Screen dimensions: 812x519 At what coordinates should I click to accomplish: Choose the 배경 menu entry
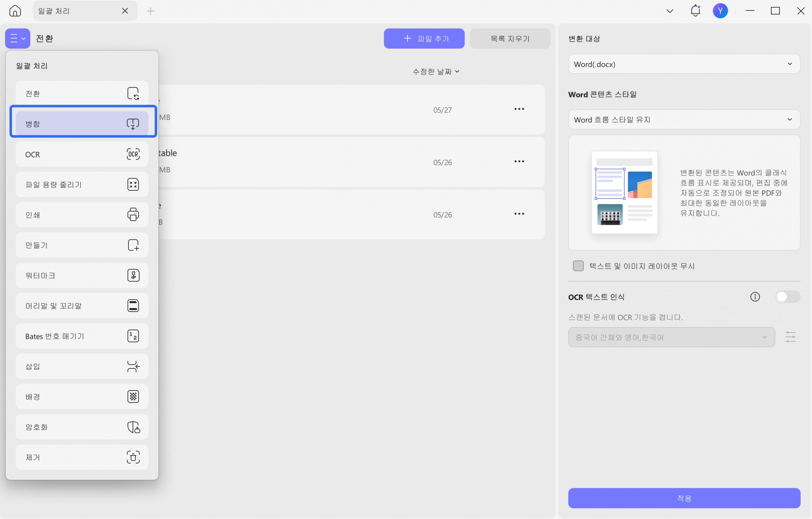coord(82,397)
